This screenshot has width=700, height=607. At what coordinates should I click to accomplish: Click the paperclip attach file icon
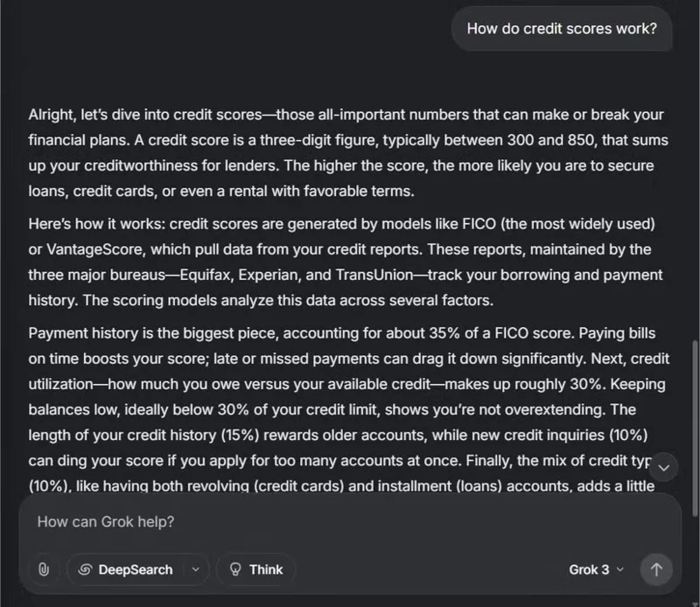pyautogui.click(x=43, y=569)
